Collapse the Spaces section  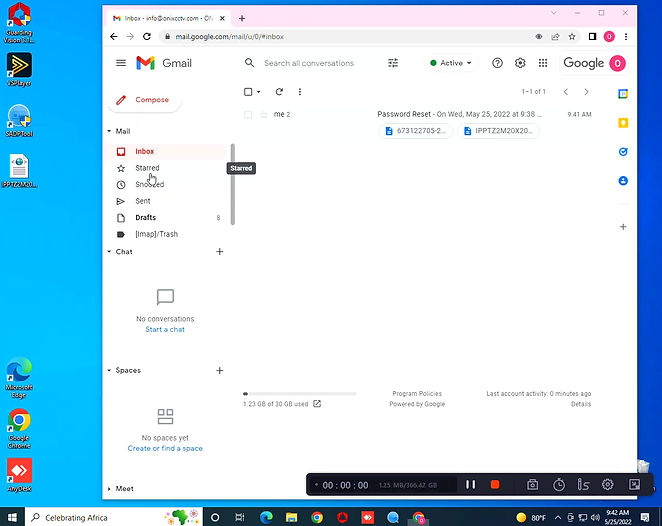(x=109, y=370)
